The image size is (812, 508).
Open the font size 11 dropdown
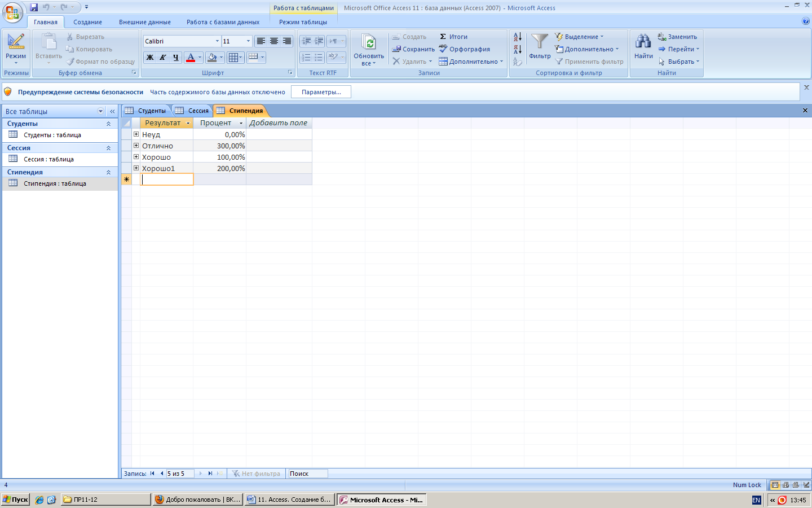248,41
